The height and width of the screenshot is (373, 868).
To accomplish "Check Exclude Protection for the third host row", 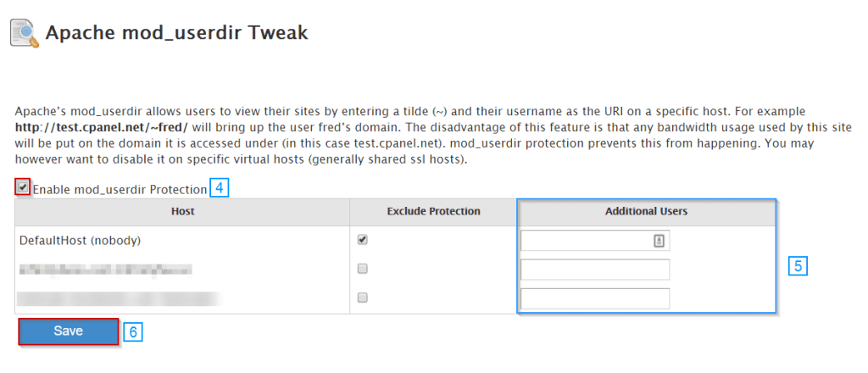I will 362,298.
